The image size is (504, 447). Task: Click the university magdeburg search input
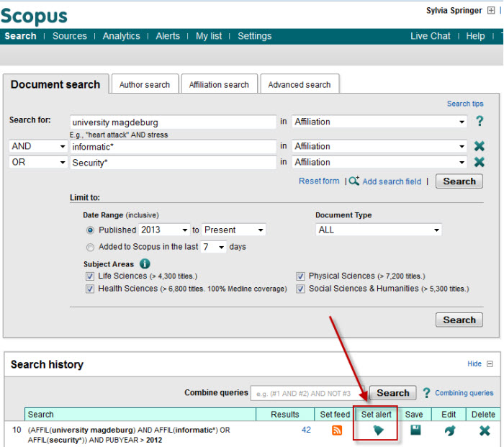tap(173, 122)
